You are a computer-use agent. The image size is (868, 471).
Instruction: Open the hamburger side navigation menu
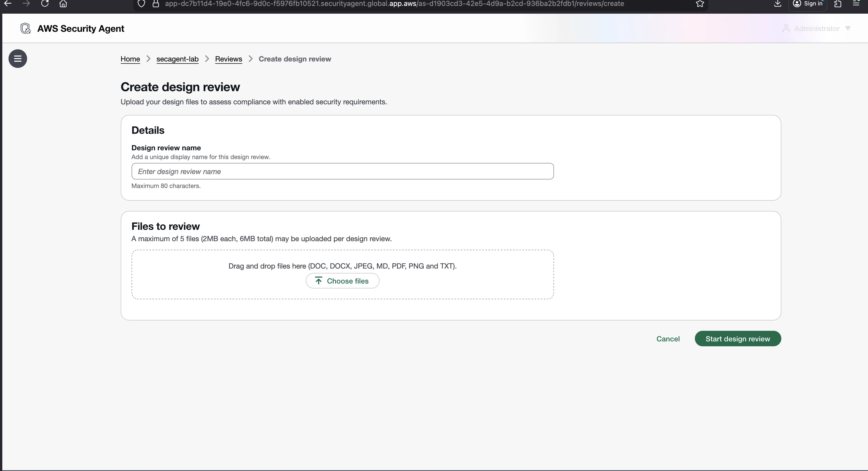pyautogui.click(x=18, y=59)
